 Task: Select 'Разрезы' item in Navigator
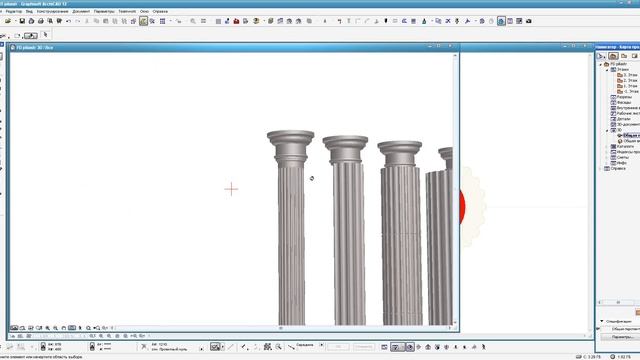[x=621, y=97]
